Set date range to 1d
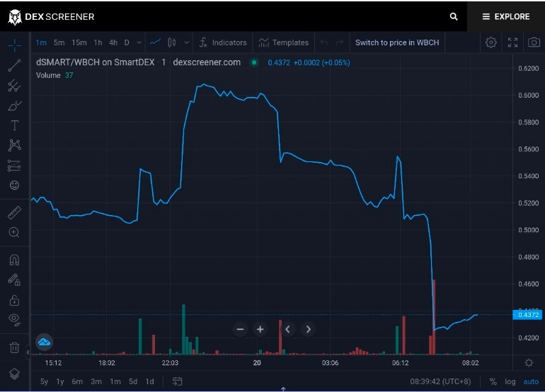545x392 pixels. pyautogui.click(x=150, y=381)
